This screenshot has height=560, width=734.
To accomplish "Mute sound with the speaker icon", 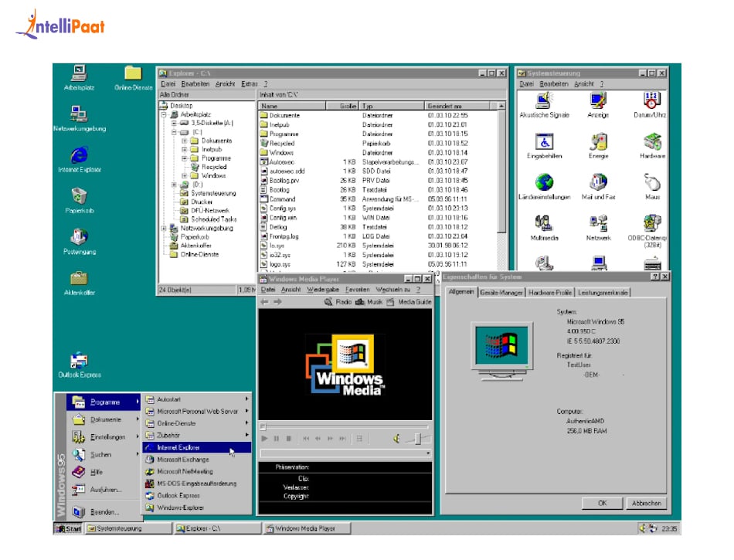I will pos(396,439).
